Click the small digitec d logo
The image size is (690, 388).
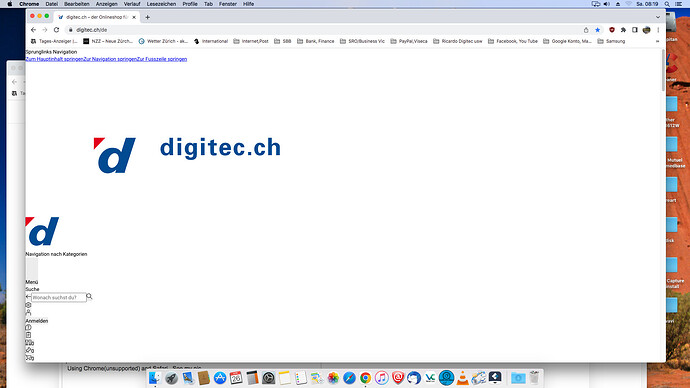click(42, 231)
